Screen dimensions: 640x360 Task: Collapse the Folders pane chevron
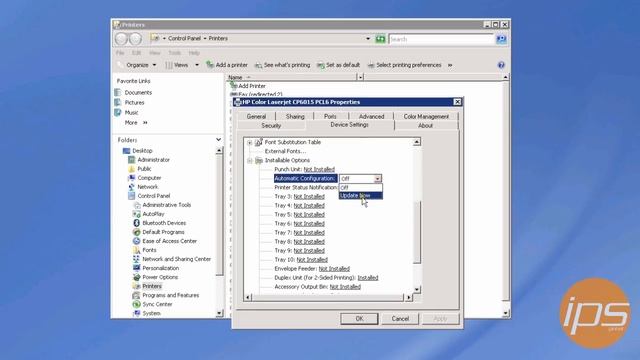218,140
